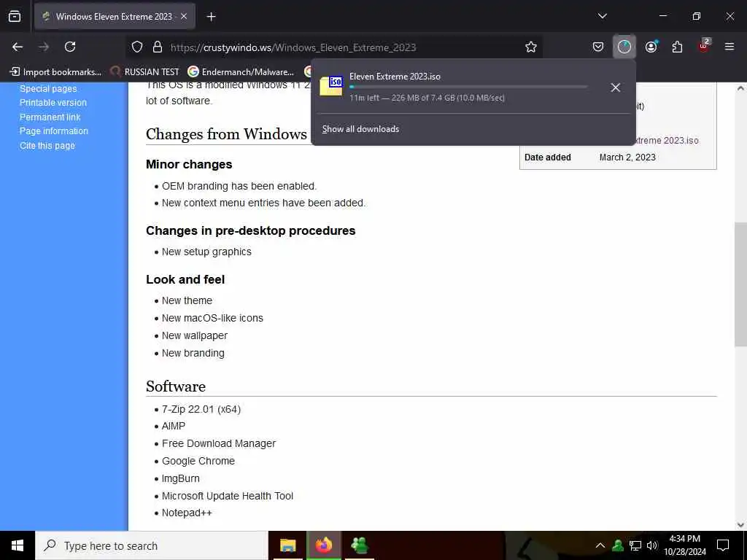Bookmark this page with the star
This screenshot has width=747, height=560.
pyautogui.click(x=531, y=47)
